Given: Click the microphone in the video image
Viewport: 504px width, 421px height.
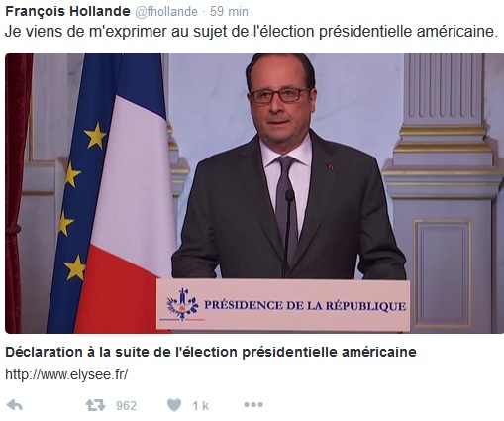Looking at the screenshot, I should coord(289,231).
